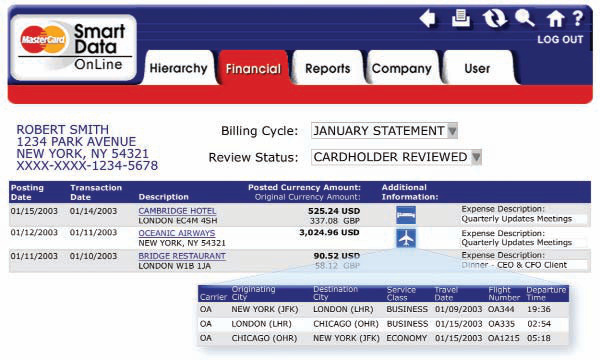This screenshot has height=360, width=600.
Task: Click departure time 05:18
Action: (x=539, y=338)
